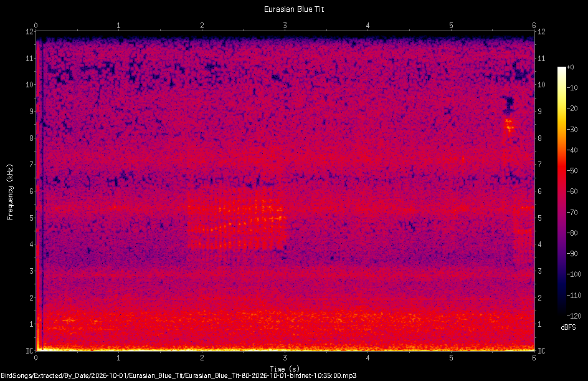
Task: Click the "12" tick on the right frequency axis
Action: [541, 32]
